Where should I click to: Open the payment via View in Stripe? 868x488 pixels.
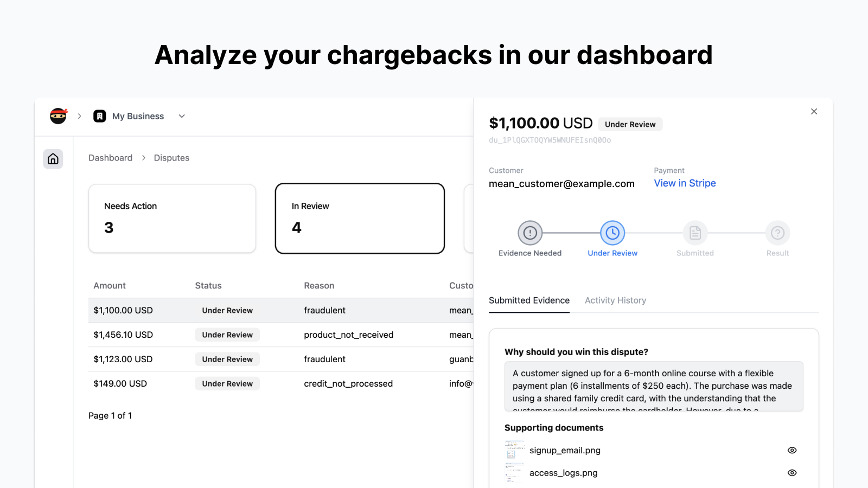click(x=685, y=183)
